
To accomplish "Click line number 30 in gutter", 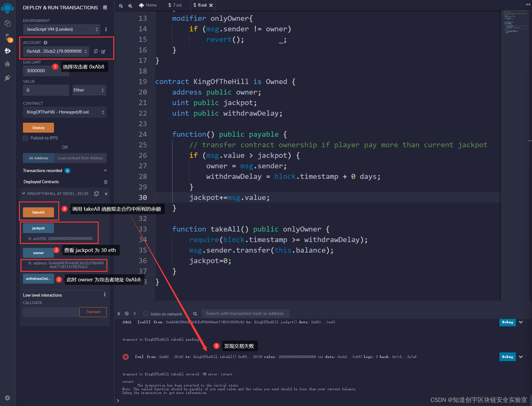I will click(143, 197).
